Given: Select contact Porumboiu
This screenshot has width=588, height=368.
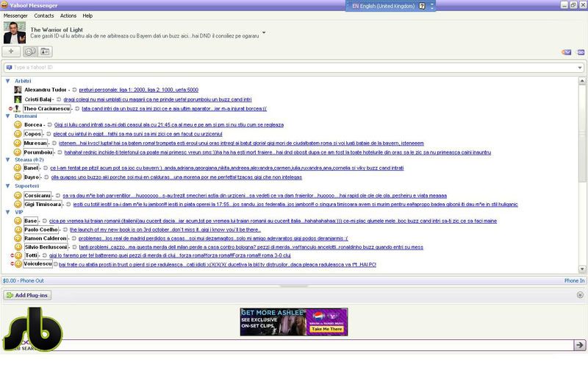Looking at the screenshot, I should click(x=38, y=152).
